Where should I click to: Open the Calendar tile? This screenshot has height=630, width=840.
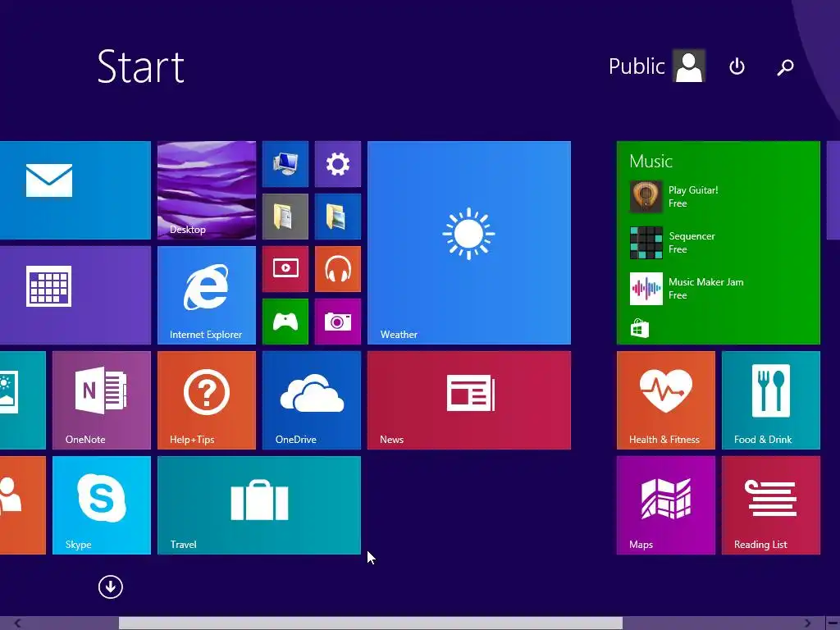tap(75, 295)
